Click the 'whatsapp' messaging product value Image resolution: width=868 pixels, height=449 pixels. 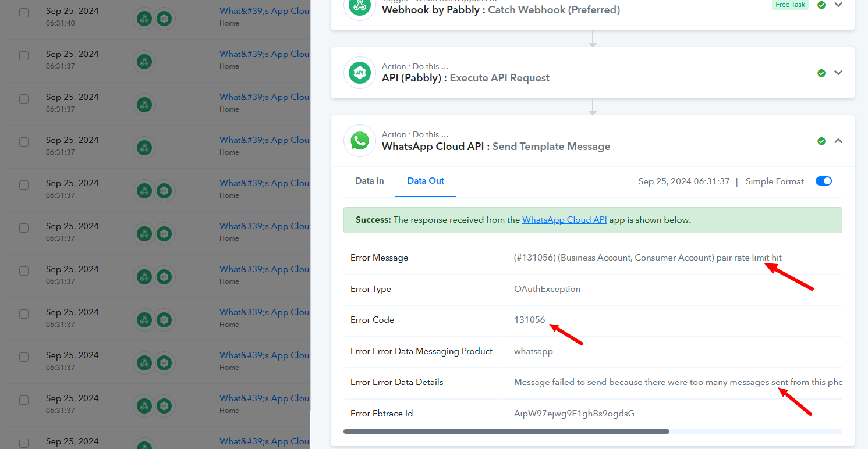tap(533, 351)
